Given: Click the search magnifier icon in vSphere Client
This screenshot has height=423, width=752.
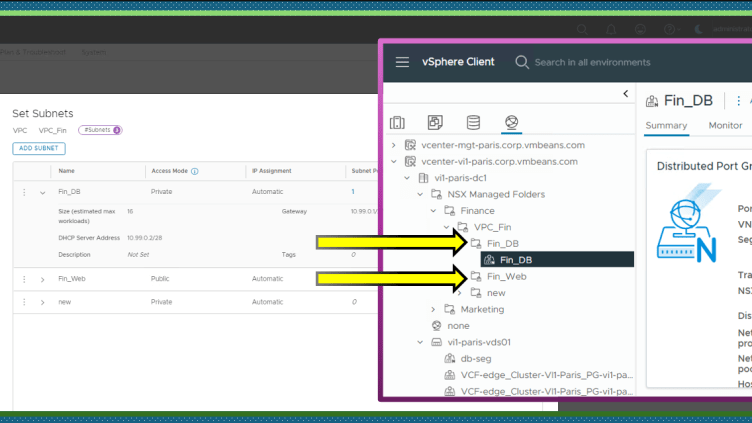Looking at the screenshot, I should (522, 62).
